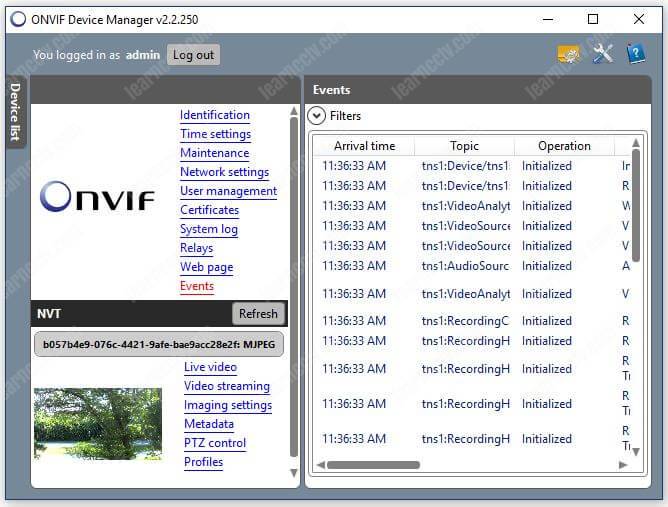
Task: Minimize the ONVIF Device Manager window
Action: [548, 19]
